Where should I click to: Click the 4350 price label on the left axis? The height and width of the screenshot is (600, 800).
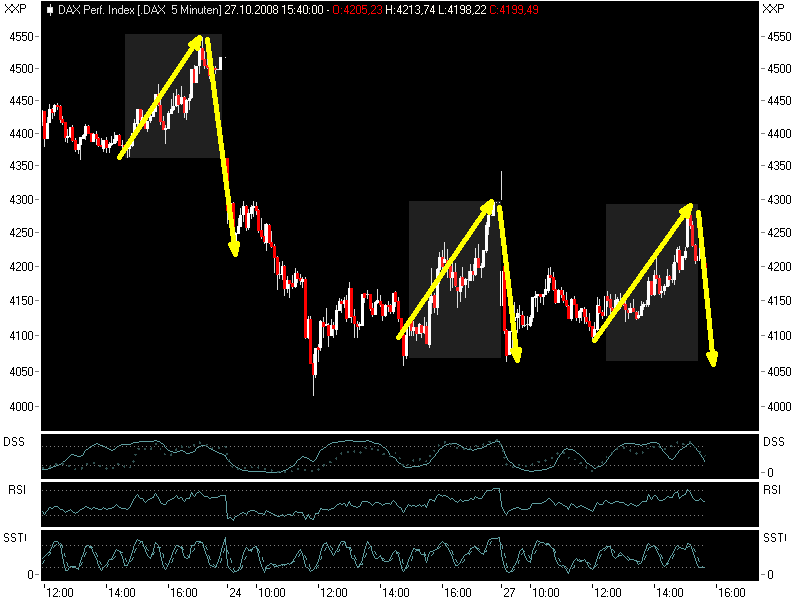(21, 166)
